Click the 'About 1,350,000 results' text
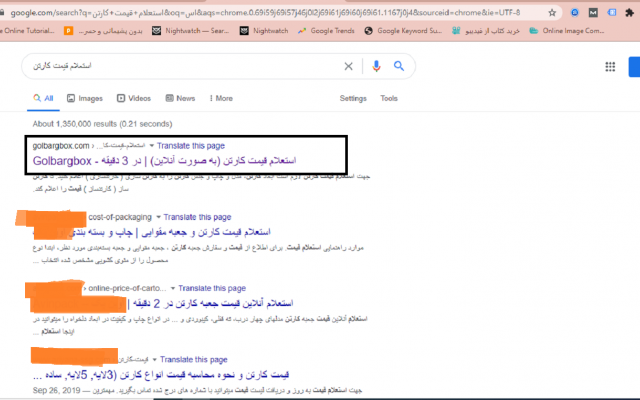The width and height of the screenshot is (640, 400). pos(102,124)
